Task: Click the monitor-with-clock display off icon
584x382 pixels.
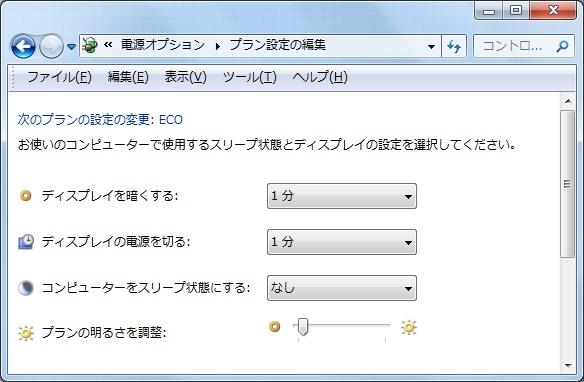Action: coord(26,242)
